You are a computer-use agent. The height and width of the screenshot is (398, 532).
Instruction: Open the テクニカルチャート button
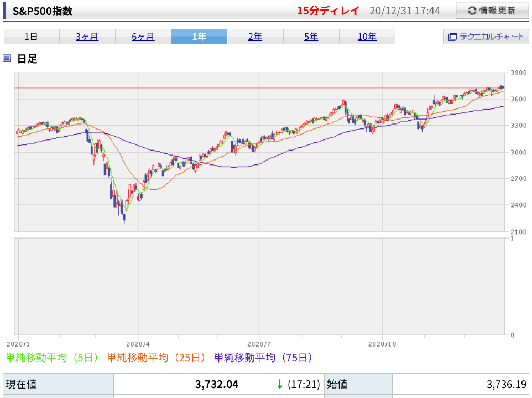486,37
